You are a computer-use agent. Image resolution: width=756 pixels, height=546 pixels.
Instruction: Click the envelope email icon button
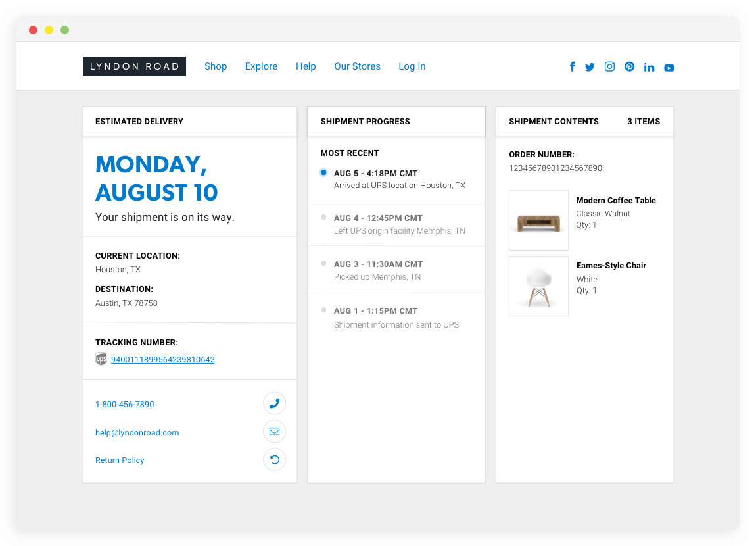coord(274,432)
